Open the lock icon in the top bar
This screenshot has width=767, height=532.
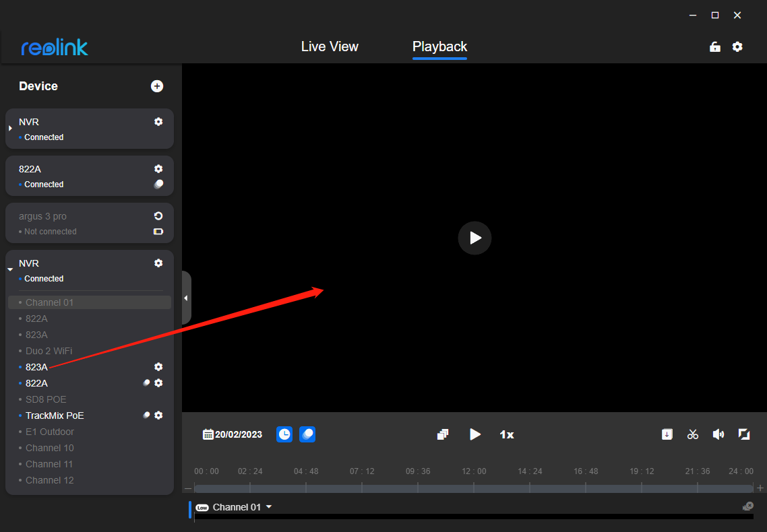[x=715, y=47]
